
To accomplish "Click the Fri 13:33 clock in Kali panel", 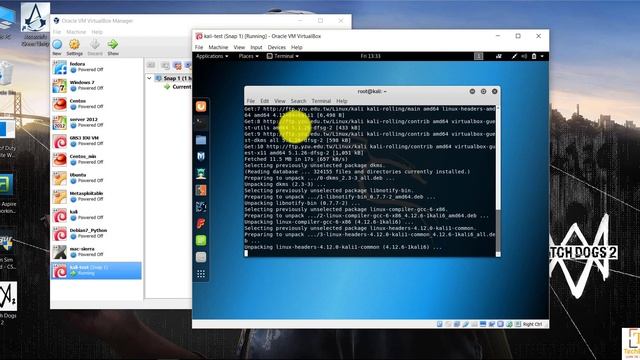I will [371, 56].
